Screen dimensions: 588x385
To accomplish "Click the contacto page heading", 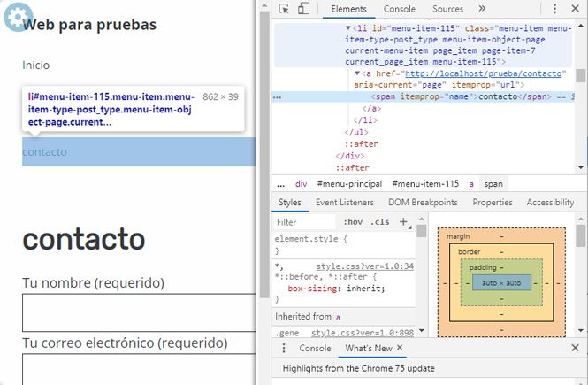I will coord(84,239).
